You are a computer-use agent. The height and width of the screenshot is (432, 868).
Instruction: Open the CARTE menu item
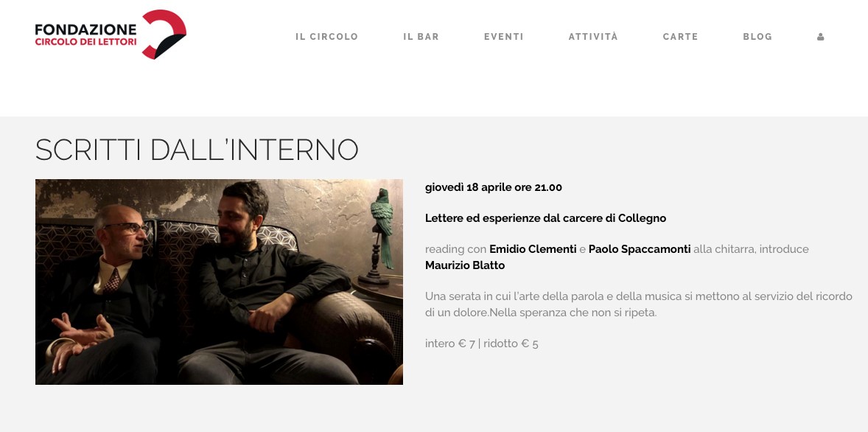pos(680,37)
